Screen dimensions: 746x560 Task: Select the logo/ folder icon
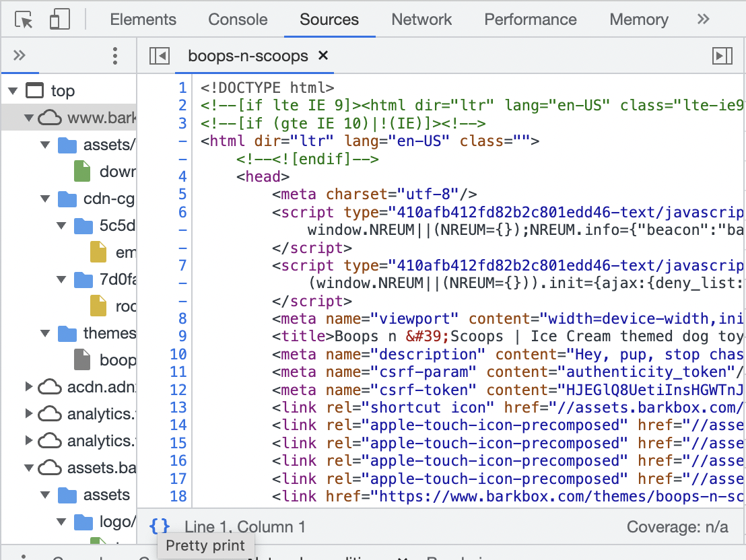click(83, 522)
